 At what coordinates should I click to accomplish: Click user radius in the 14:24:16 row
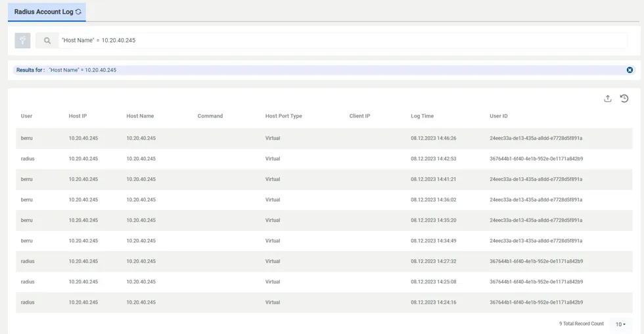28,303
